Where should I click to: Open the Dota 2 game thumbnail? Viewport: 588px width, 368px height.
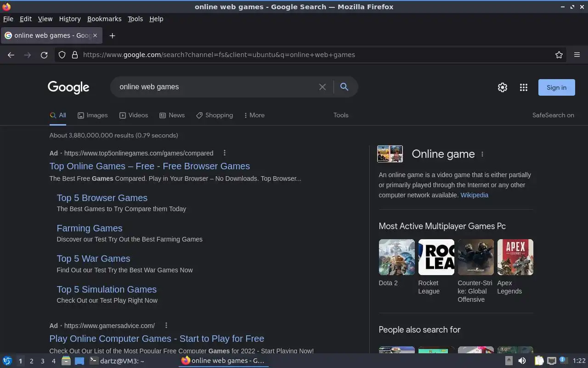[396, 257]
